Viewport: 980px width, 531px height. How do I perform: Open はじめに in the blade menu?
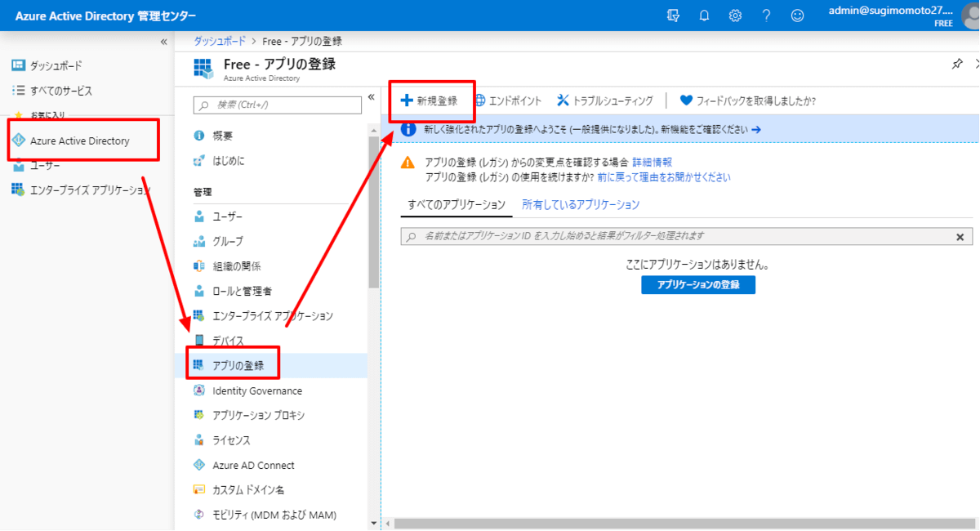click(228, 161)
